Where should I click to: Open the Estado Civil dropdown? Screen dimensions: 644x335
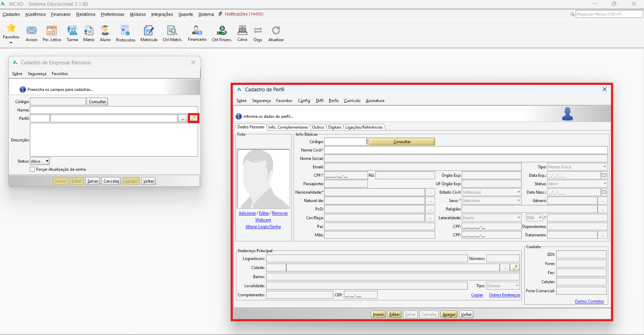491,192
